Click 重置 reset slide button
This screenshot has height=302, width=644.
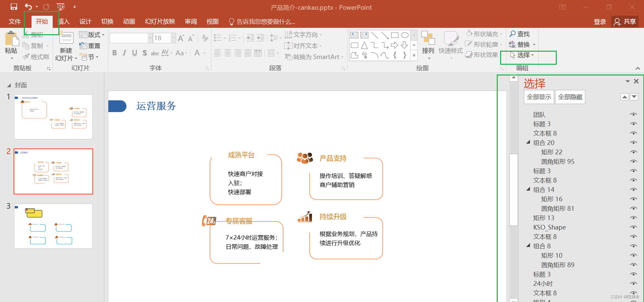[90, 46]
